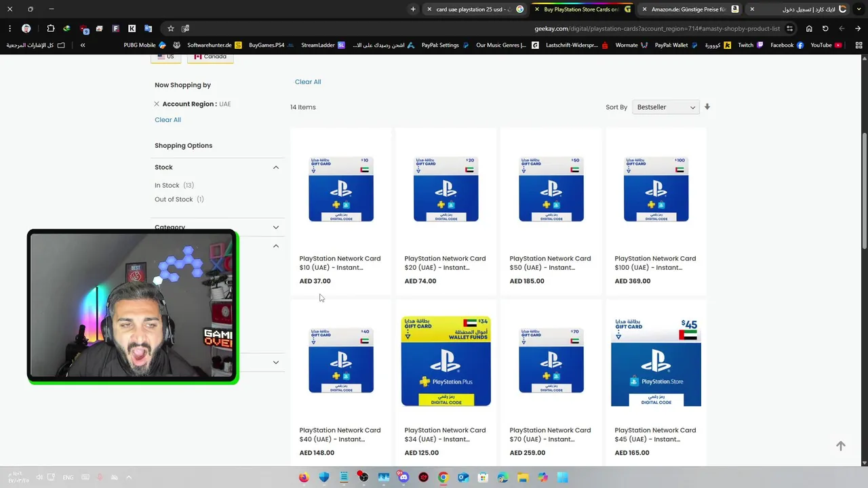This screenshot has width=868, height=488.
Task: Open File Explorer from the taskbar
Action: (523, 477)
